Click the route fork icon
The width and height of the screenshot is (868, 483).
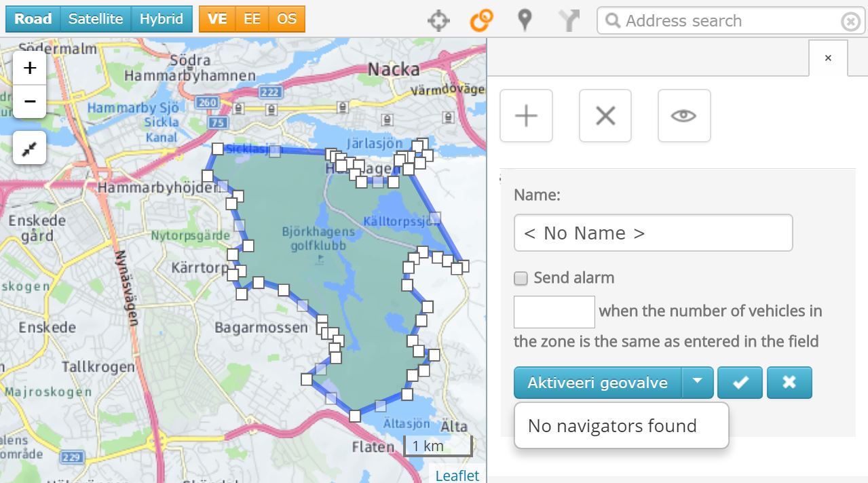pyautogui.click(x=569, y=20)
